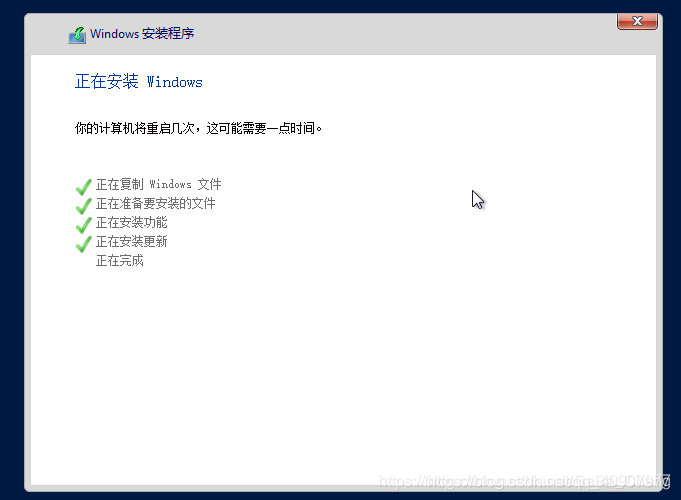Click the checkmark beside 正在安装更新
This screenshot has height=500, width=681.
pyautogui.click(x=83, y=244)
